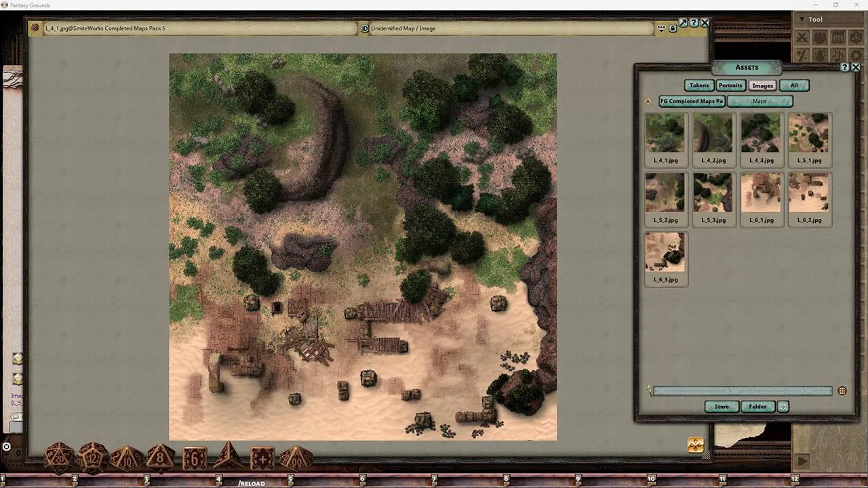Open the gear options tool
This screenshot has width=868, height=488.
point(856,55)
